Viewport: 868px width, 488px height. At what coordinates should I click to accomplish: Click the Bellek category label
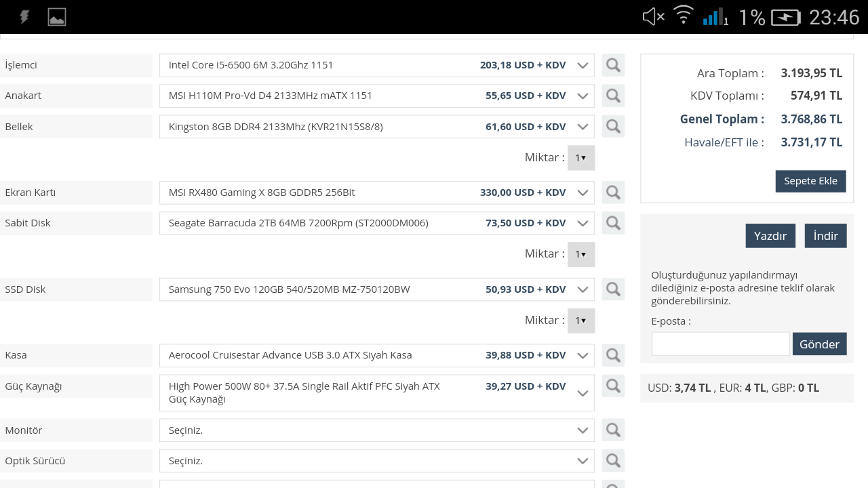19,127
